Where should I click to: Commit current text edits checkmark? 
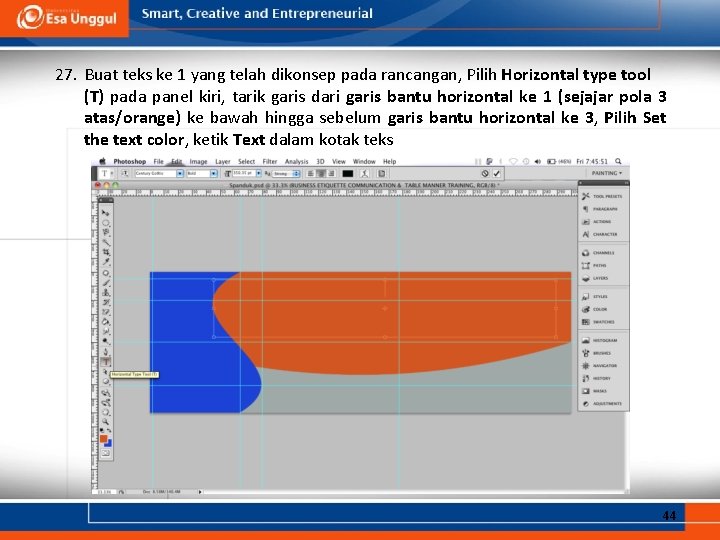point(496,174)
